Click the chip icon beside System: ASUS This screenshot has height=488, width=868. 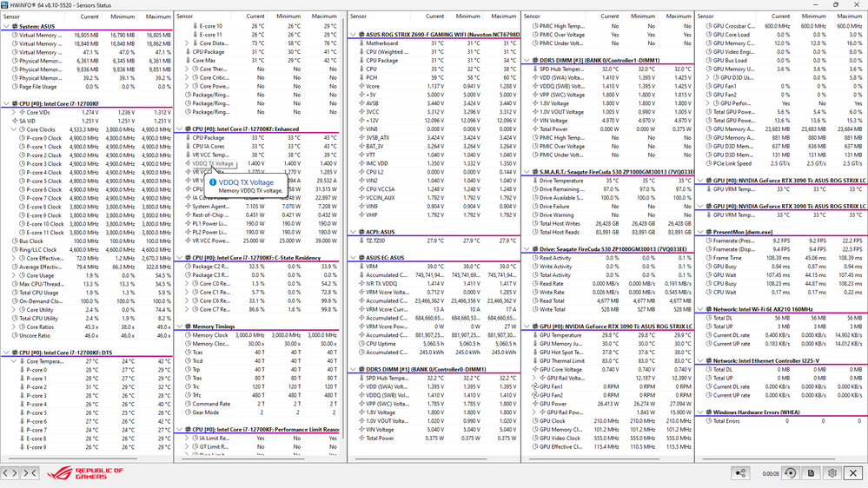(x=15, y=26)
